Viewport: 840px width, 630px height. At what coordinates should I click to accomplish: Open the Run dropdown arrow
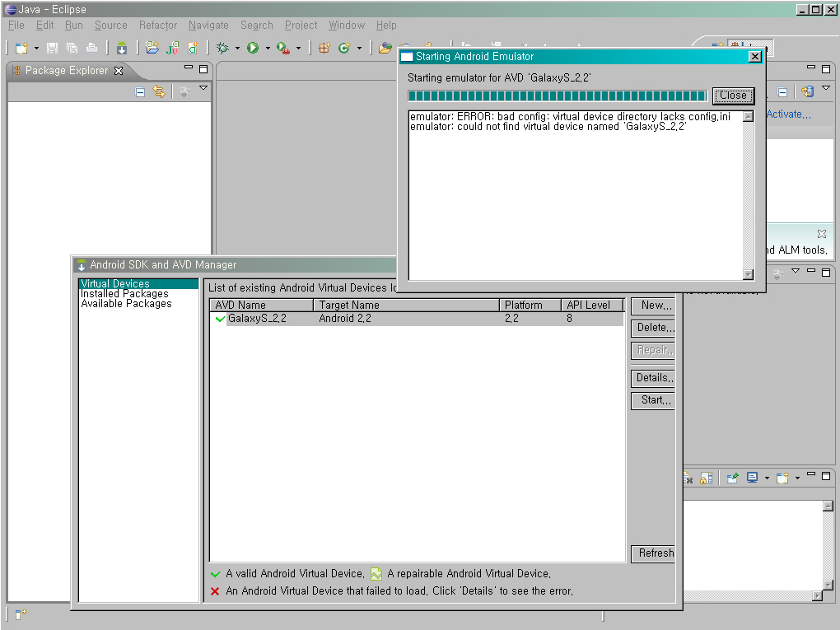[x=268, y=49]
